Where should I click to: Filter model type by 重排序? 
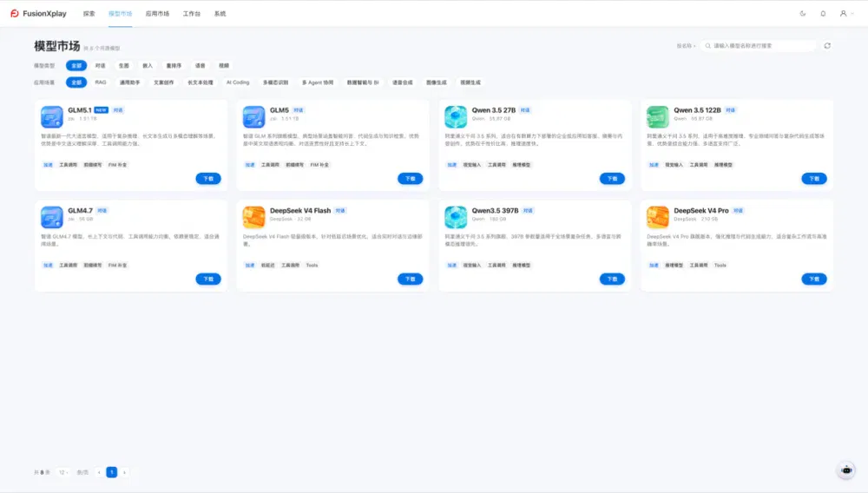click(174, 66)
